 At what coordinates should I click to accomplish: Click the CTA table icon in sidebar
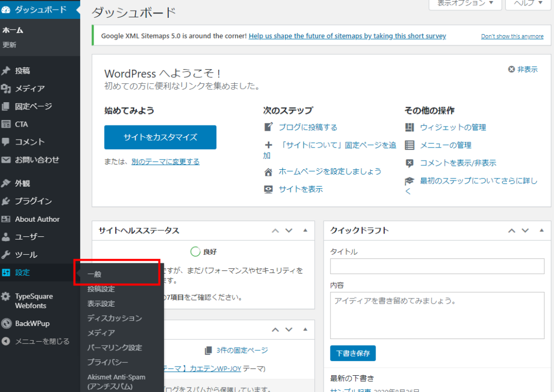[5, 124]
